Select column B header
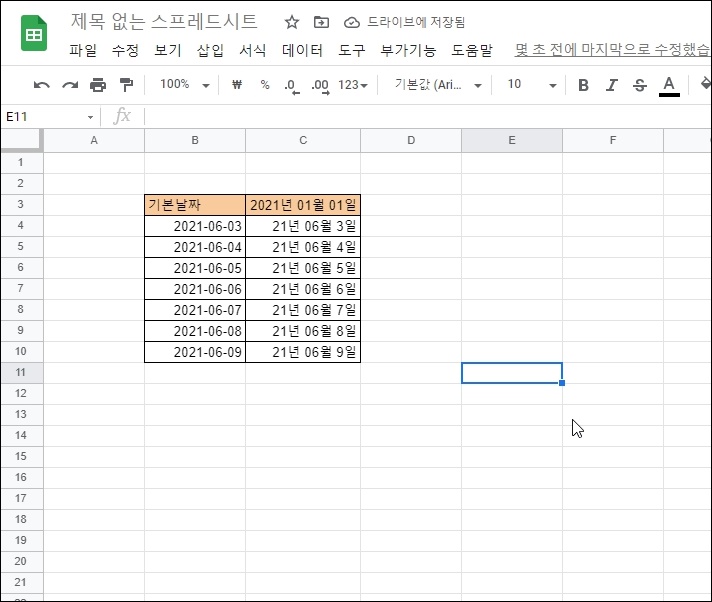The width and height of the screenshot is (712, 602). (195, 140)
